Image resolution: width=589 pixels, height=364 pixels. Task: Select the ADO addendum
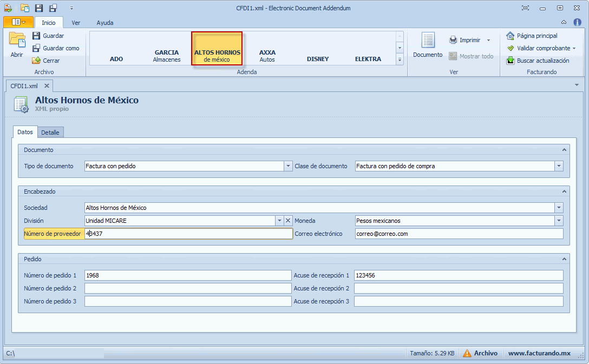[116, 49]
